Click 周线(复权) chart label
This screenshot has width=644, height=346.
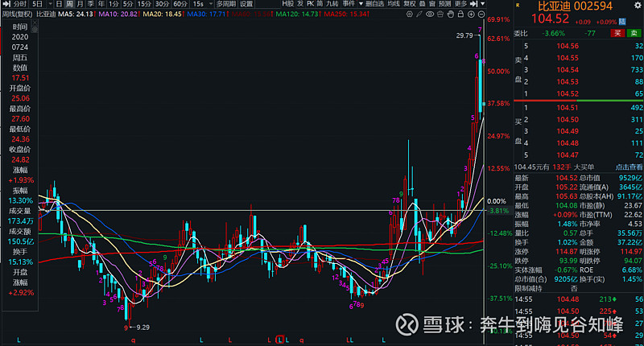point(17,14)
